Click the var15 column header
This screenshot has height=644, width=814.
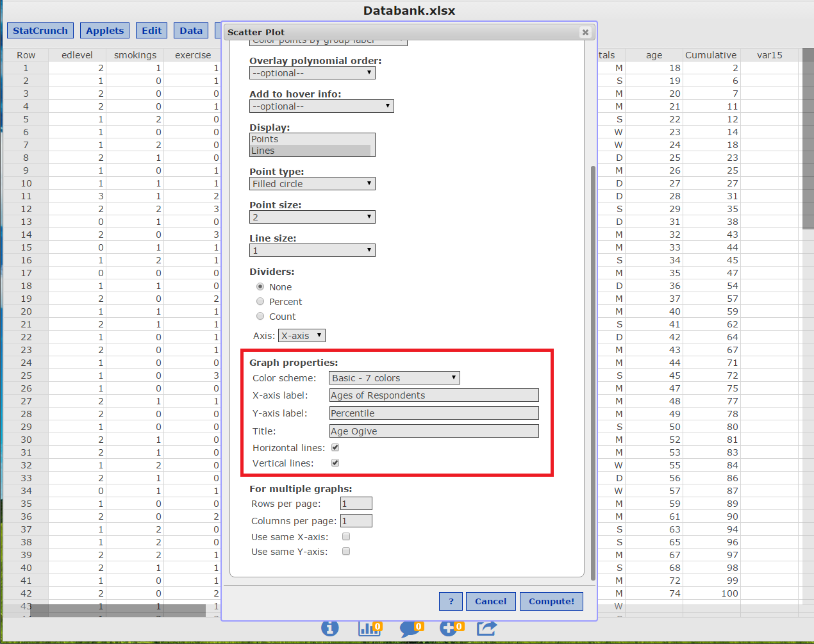770,55
